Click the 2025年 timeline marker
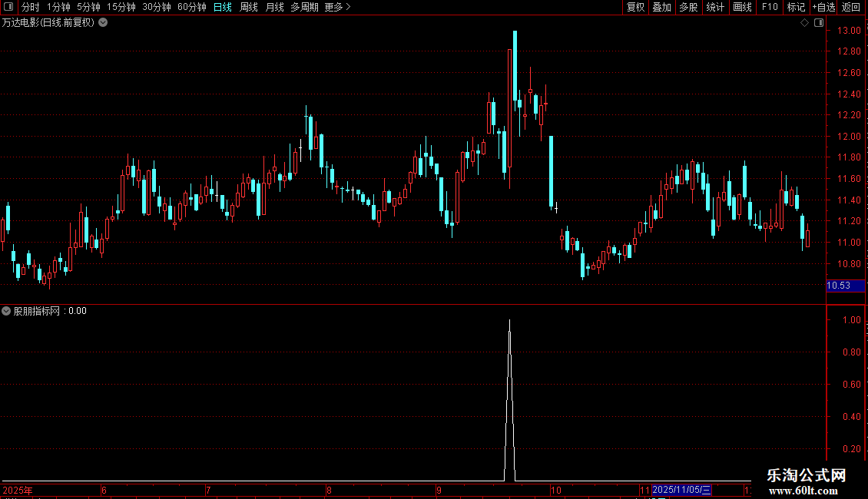The height and width of the screenshot is (499, 868). 17,490
